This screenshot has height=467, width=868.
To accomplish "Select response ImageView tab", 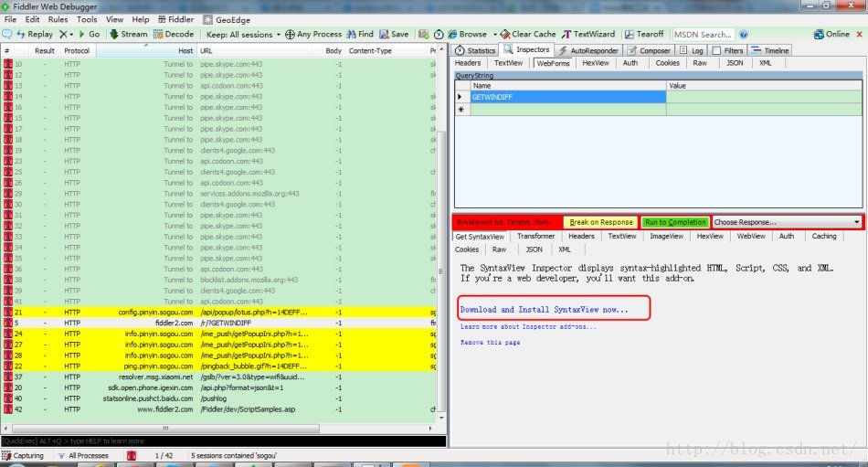I will (666, 236).
